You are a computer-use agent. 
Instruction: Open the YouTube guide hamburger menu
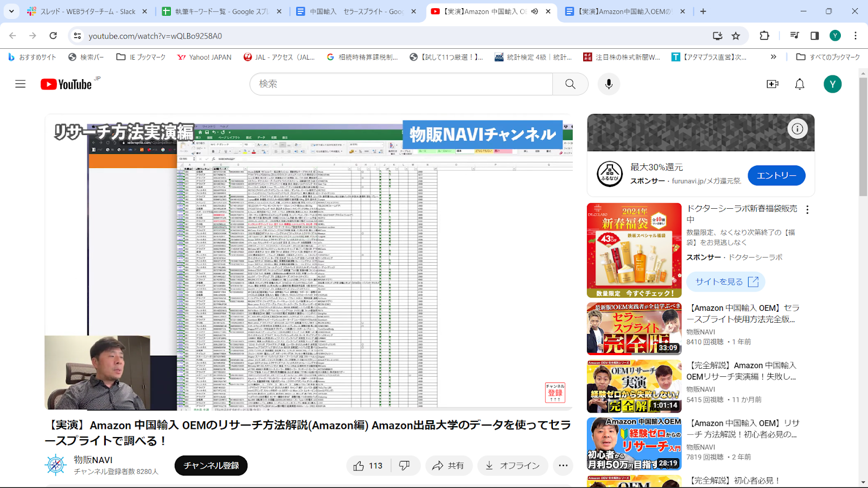(20, 84)
